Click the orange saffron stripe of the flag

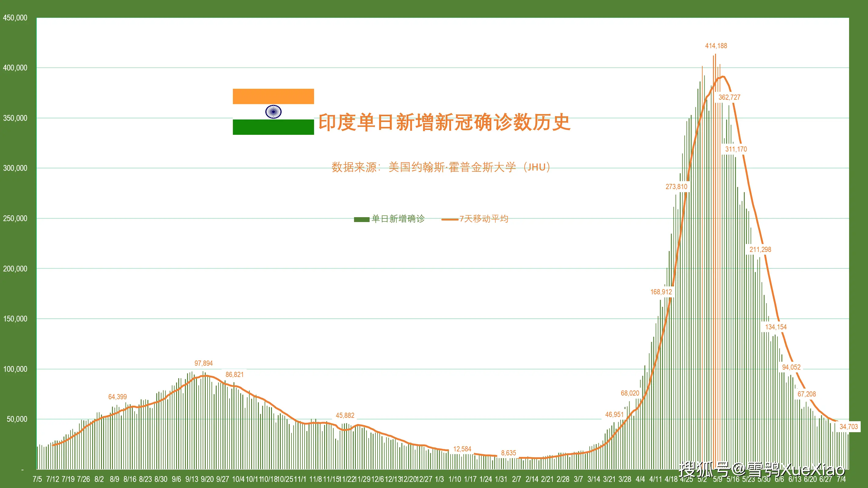(273, 96)
